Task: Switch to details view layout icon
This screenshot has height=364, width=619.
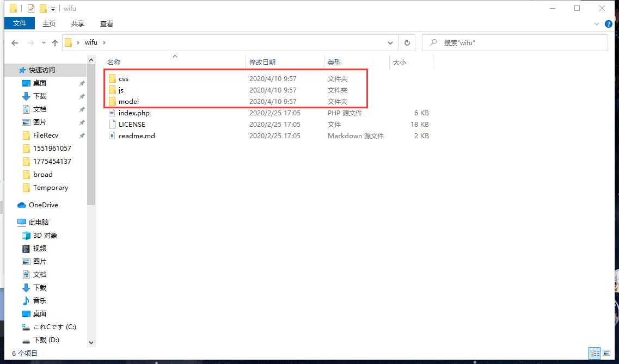Action: tap(594, 353)
